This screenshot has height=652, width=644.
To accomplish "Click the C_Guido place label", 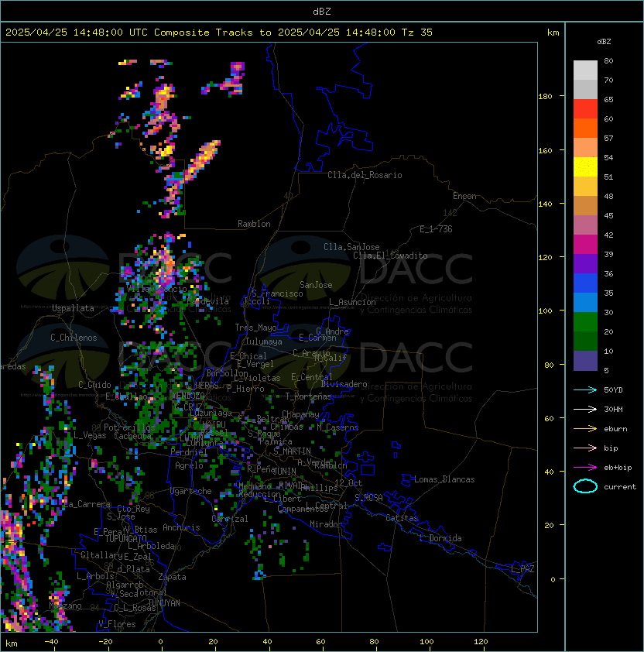I will 94,385.
